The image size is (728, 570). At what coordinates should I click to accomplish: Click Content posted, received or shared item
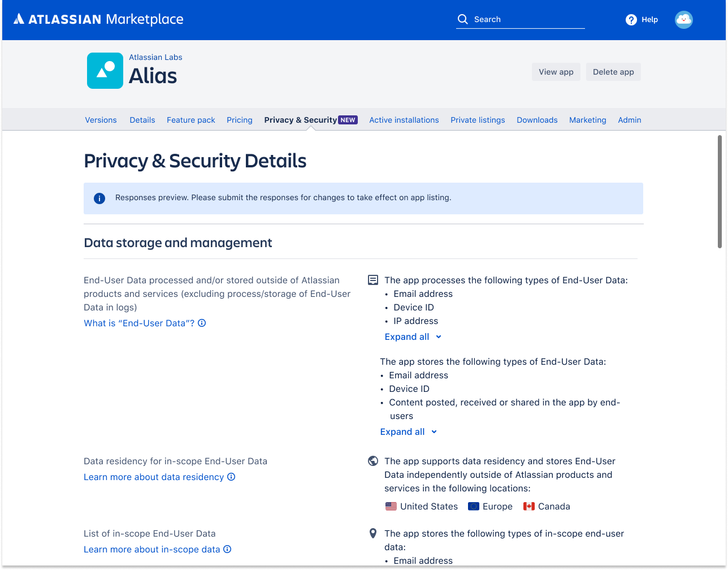point(505,409)
